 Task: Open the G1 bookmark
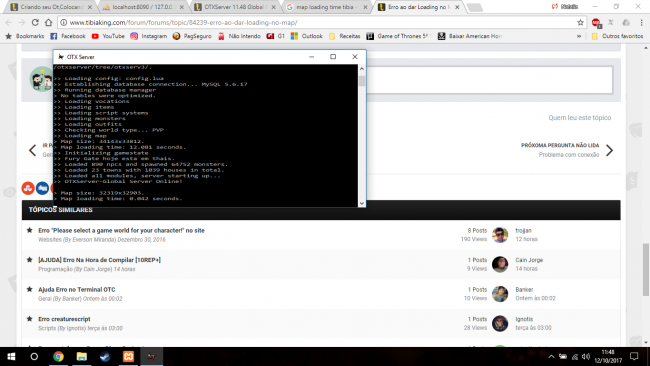click(x=276, y=36)
